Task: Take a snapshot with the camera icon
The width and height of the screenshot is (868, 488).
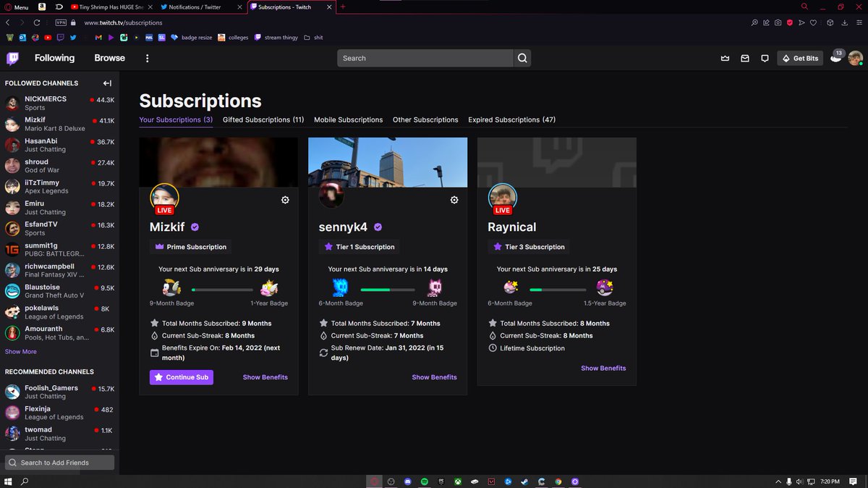Action: 778,22
